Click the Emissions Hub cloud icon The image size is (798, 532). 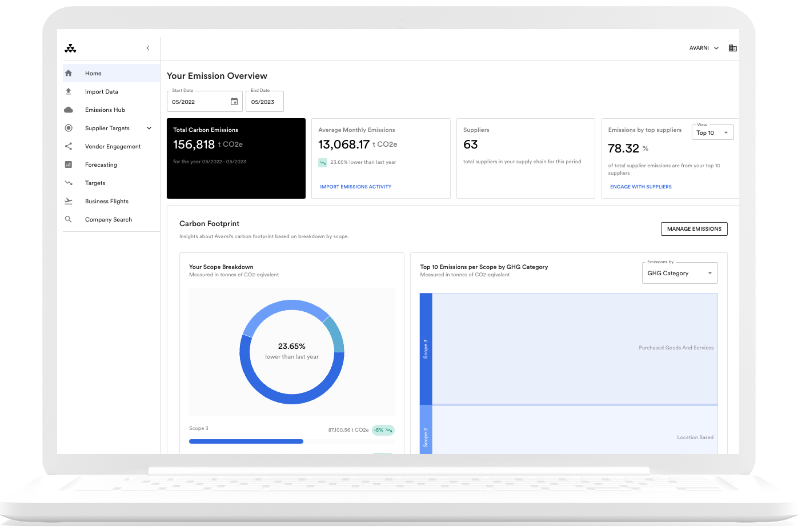(x=69, y=110)
